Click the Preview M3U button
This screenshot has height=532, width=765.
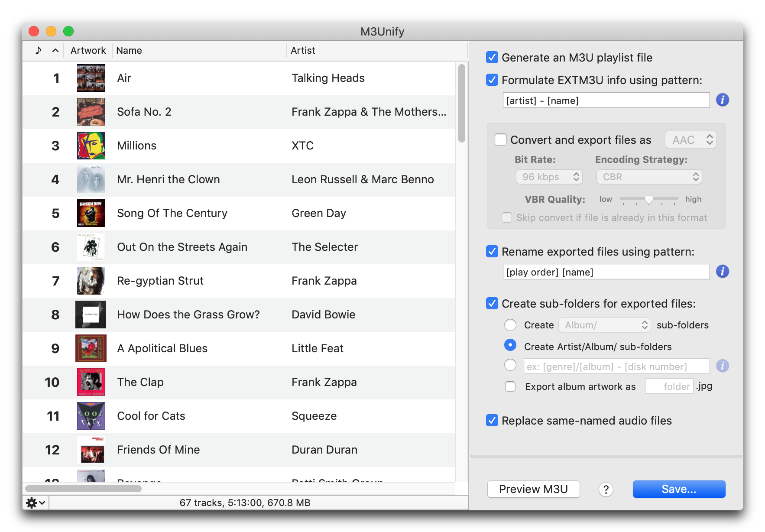(533, 489)
